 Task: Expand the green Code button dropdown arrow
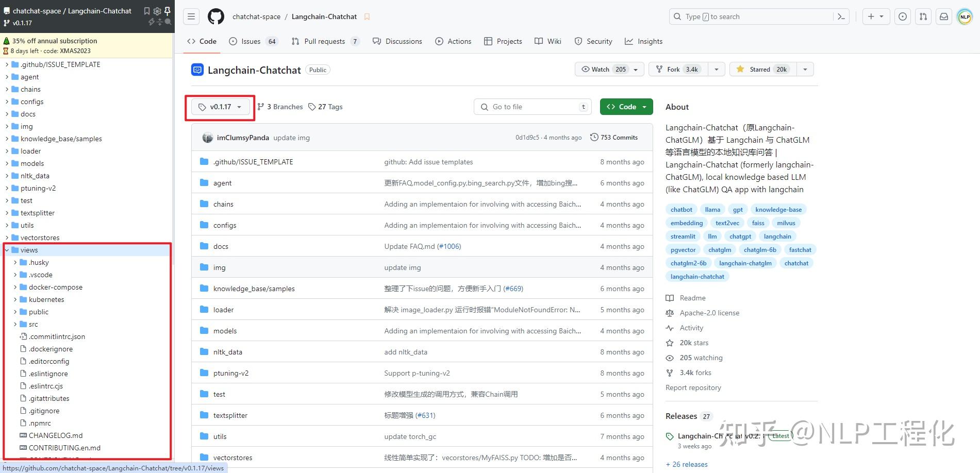point(643,107)
